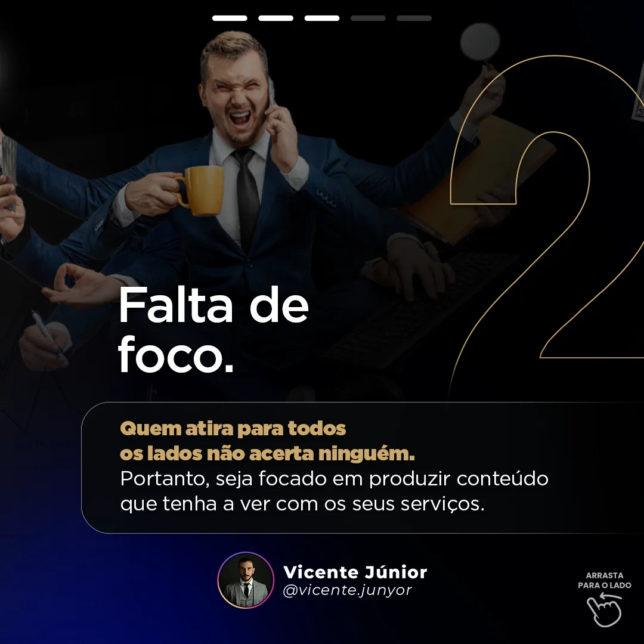Select the gold highlighted quote text
The width and height of the screenshot is (644, 644).
point(267,441)
